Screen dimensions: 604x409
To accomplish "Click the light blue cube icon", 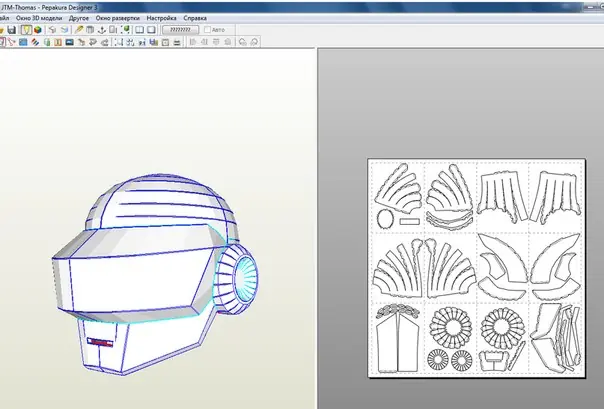I will pyautogui.click(x=64, y=30).
